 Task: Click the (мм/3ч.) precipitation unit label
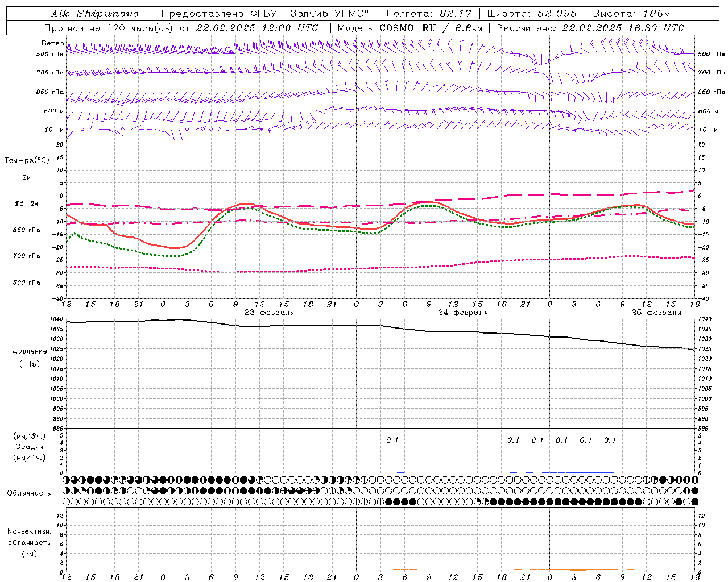pos(30,436)
